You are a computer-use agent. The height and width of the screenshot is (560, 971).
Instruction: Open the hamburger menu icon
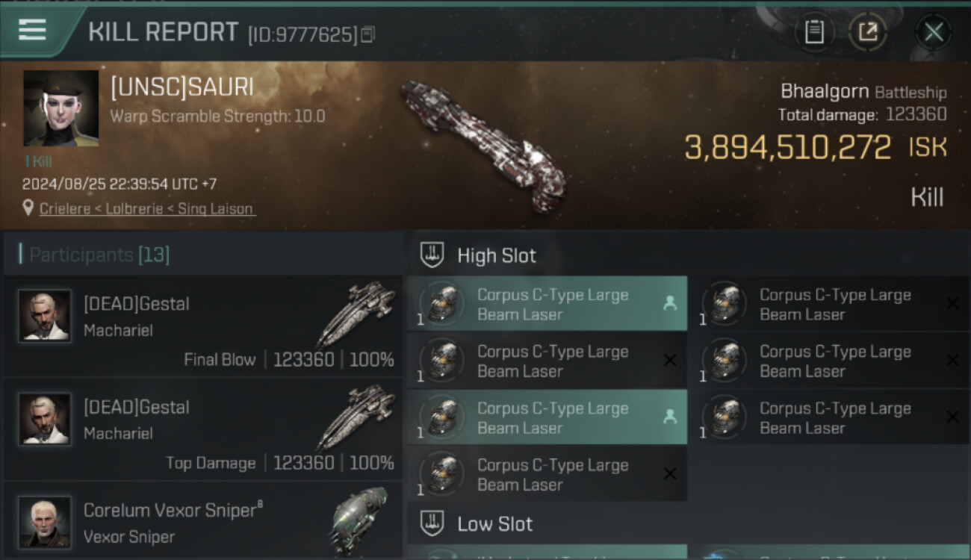pyautogui.click(x=32, y=30)
